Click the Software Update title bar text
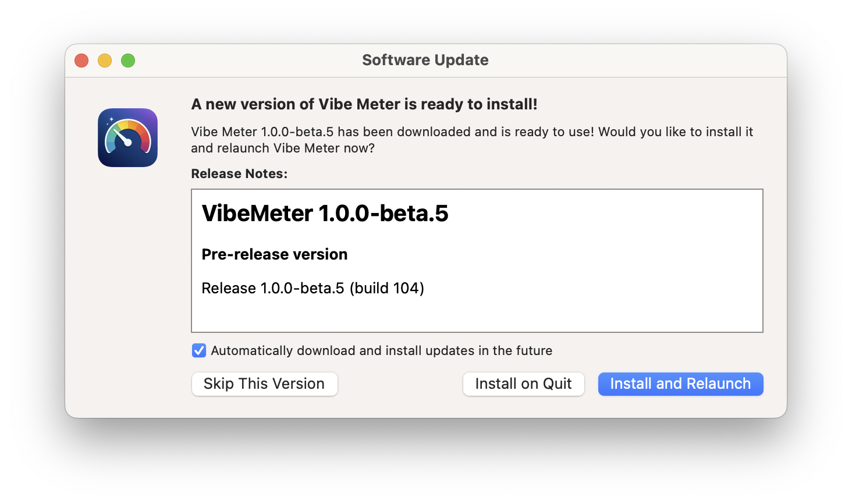The height and width of the screenshot is (504, 852). [x=425, y=60]
